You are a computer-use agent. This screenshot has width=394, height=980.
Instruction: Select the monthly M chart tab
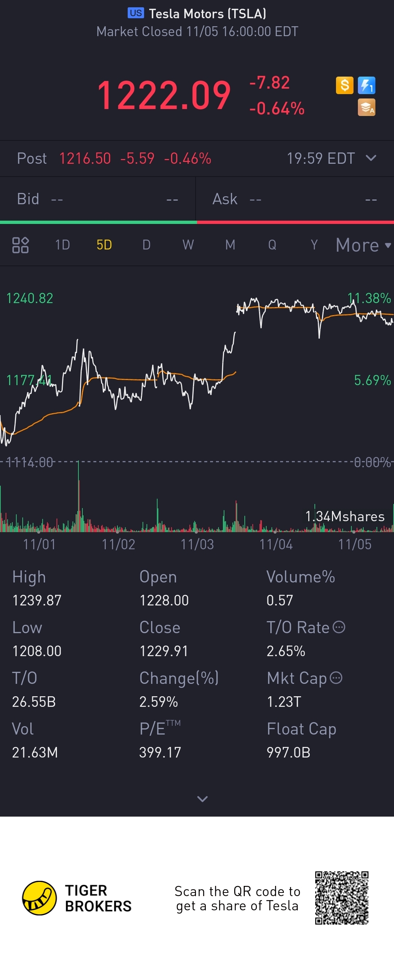pos(230,245)
